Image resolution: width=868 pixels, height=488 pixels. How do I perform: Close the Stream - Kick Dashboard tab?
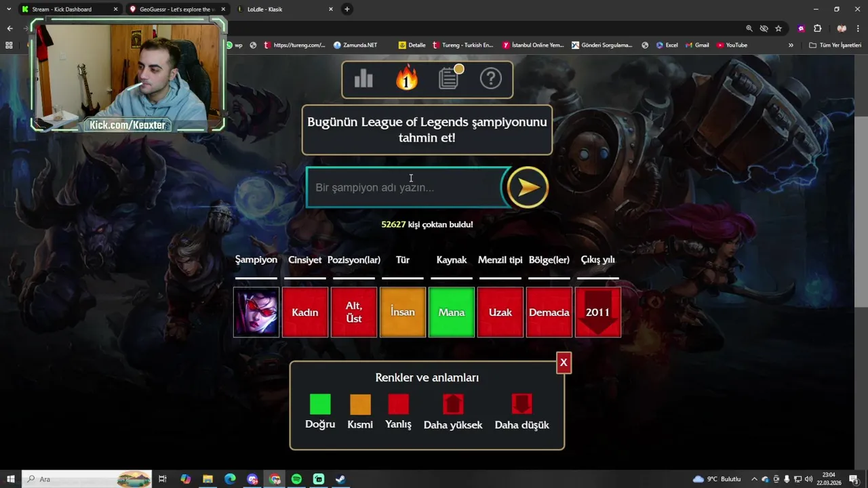click(115, 9)
